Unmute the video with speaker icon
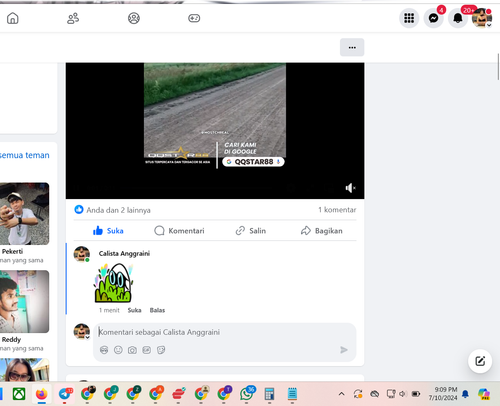 [x=350, y=188]
